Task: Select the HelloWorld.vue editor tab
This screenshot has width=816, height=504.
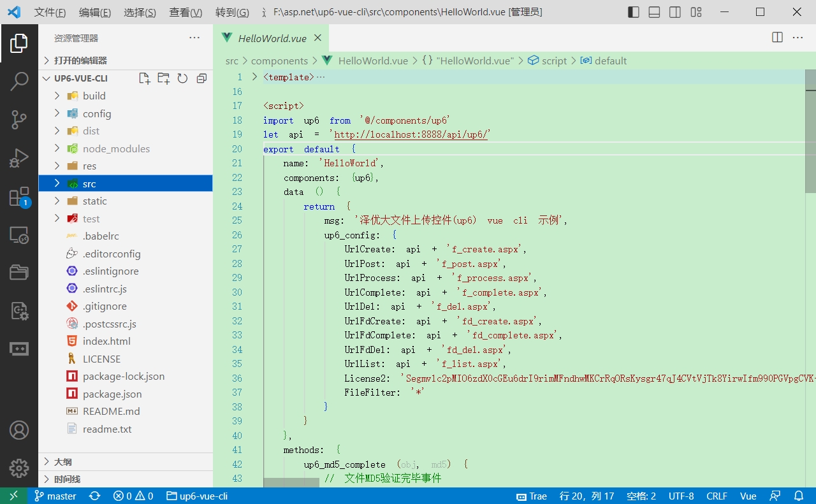Action: point(272,38)
